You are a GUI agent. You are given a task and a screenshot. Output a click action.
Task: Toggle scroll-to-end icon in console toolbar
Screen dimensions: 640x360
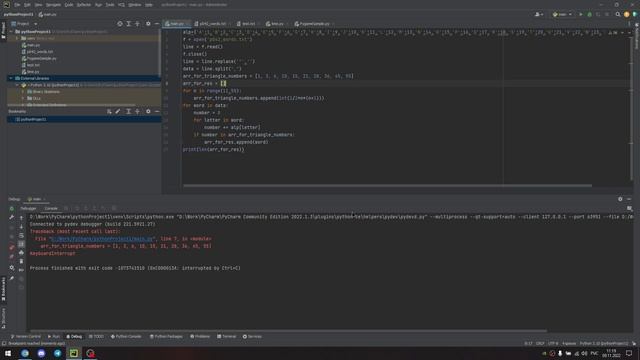coord(21,244)
